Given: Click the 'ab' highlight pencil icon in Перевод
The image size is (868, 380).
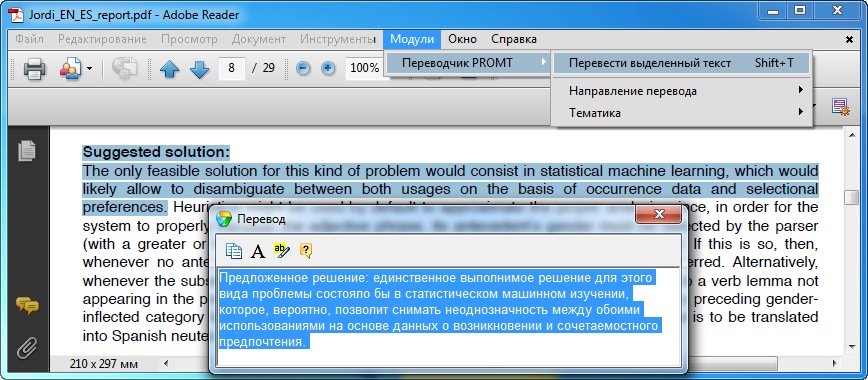Looking at the screenshot, I should coord(281,251).
